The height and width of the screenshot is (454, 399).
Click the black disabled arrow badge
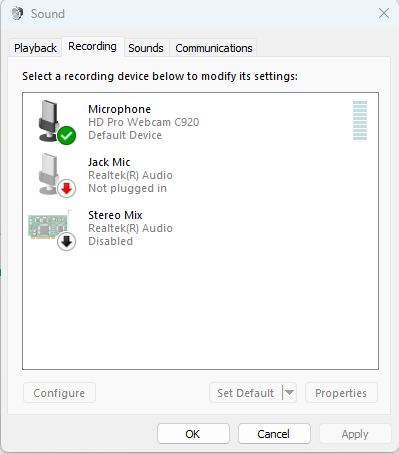pyautogui.click(x=67, y=241)
